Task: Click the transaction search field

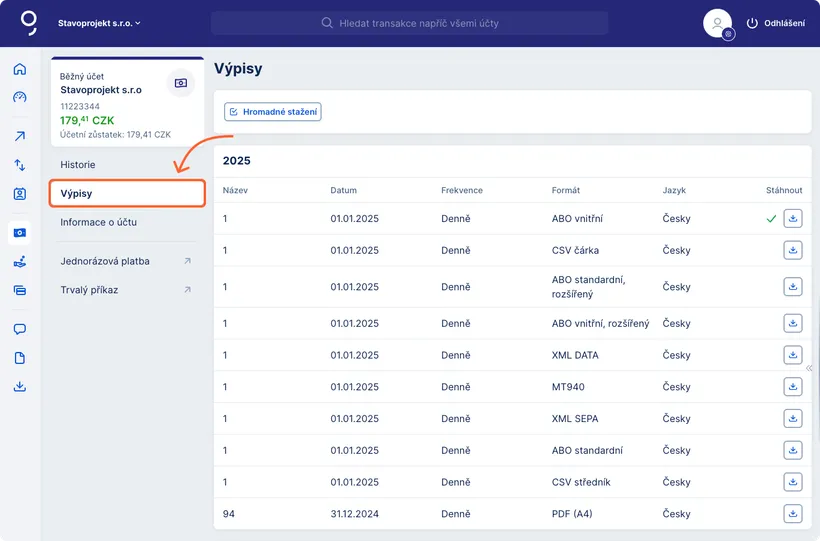Action: (409, 23)
